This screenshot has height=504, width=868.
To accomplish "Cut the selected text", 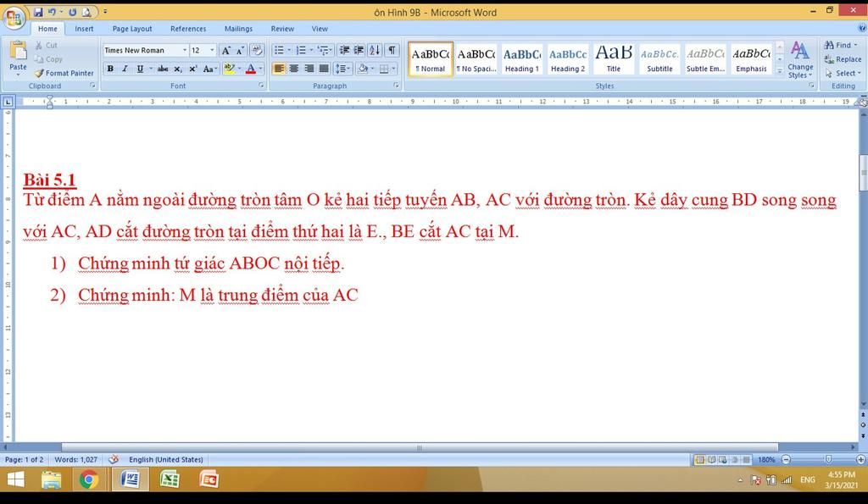I will coord(46,46).
